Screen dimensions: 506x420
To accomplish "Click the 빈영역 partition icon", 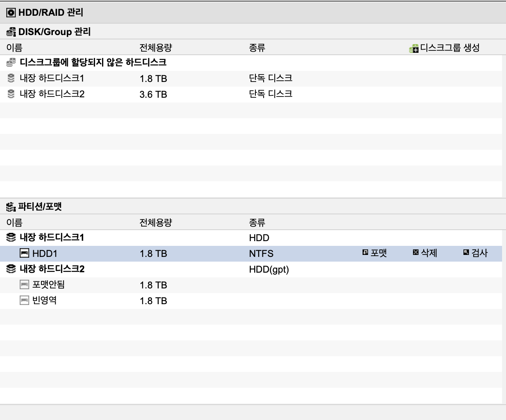I will [24, 300].
